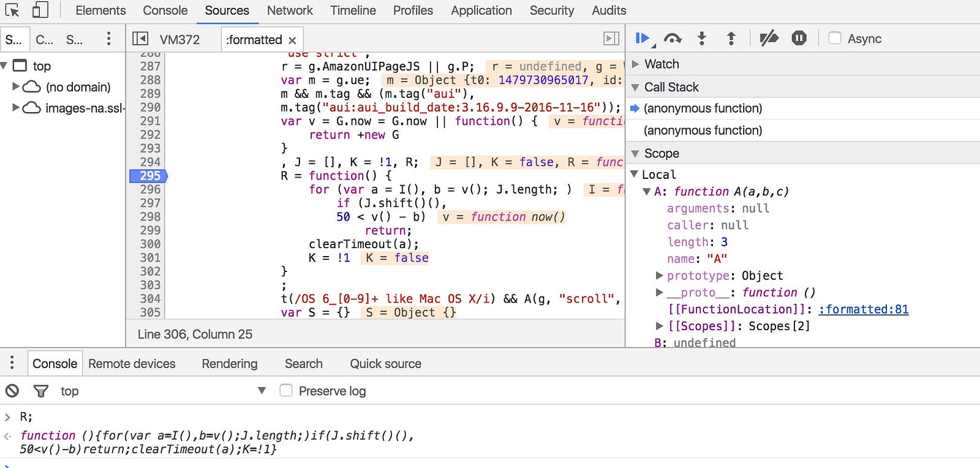Deactivate all breakpoints
This screenshot has height=468, width=980.
(769, 39)
